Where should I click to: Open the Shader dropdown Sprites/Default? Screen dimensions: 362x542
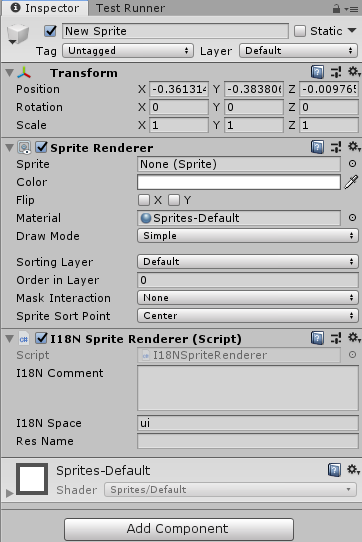(x=230, y=490)
